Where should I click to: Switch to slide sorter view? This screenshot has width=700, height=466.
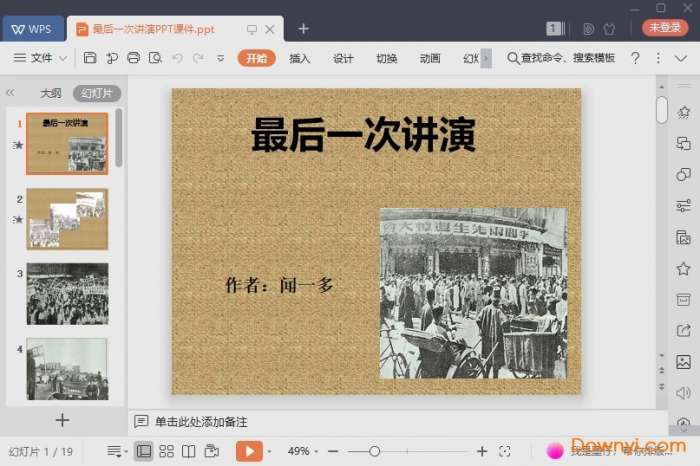(x=166, y=451)
